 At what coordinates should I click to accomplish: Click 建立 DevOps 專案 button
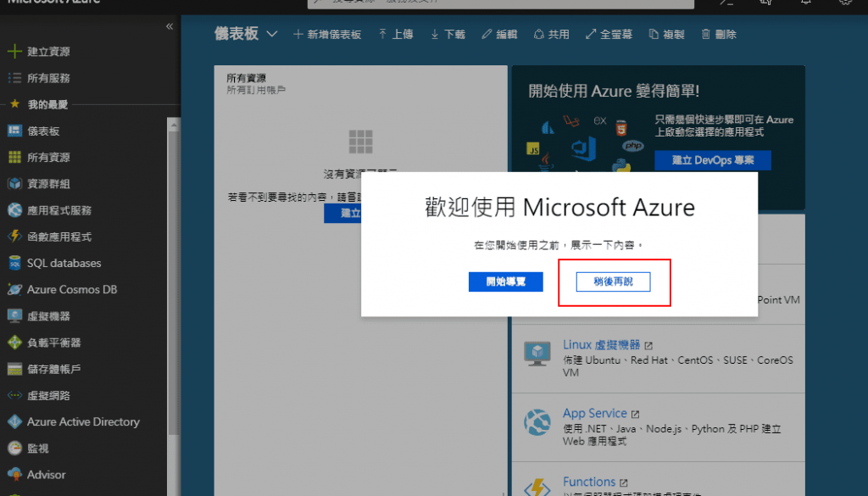click(712, 160)
